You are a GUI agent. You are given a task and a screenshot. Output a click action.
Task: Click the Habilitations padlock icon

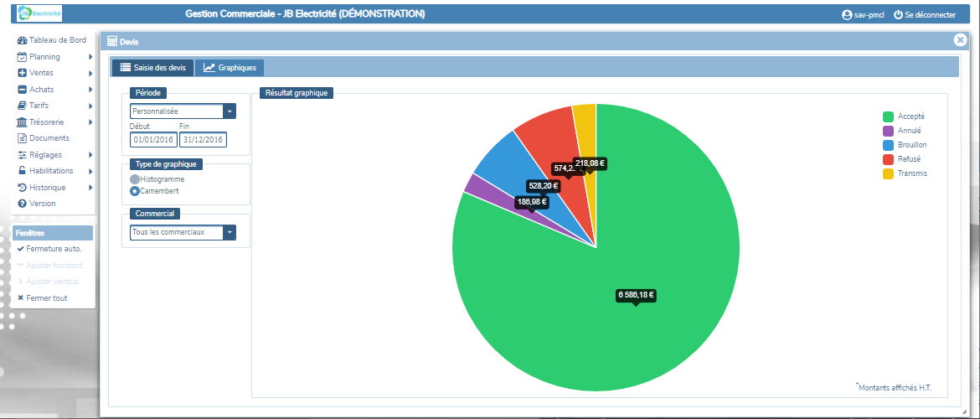point(22,171)
